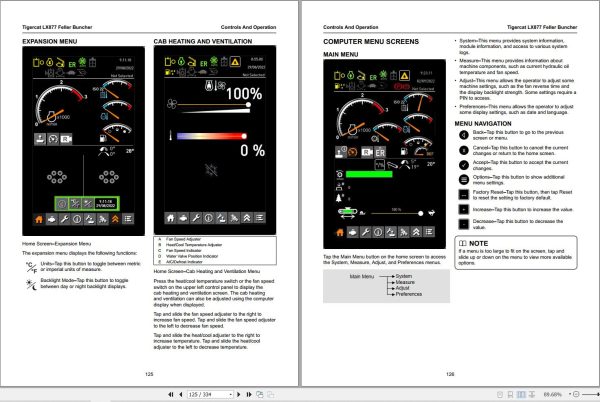600x402 pixels.
Task: Jump to the last page
Action: (x=249, y=394)
